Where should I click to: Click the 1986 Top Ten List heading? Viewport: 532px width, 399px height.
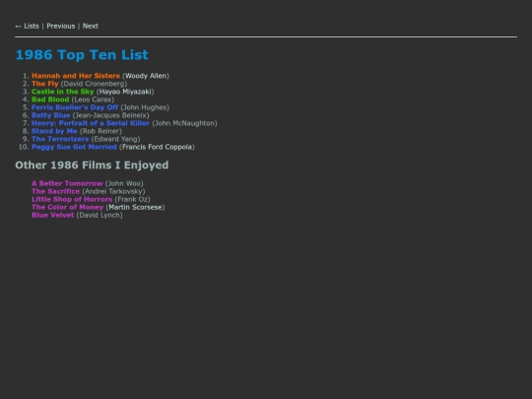[x=82, y=54]
